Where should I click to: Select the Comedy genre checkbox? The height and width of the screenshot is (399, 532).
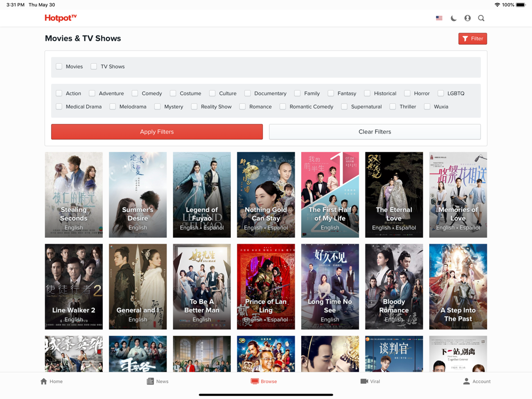click(135, 93)
